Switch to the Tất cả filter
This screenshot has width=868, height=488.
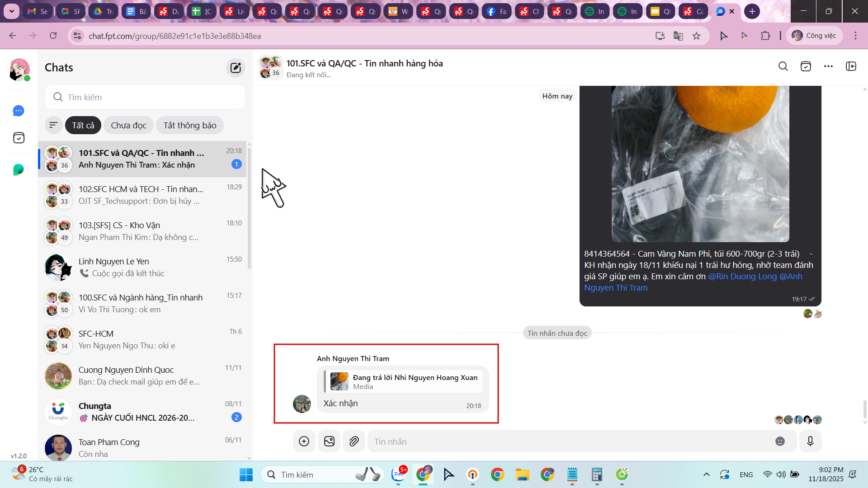83,126
